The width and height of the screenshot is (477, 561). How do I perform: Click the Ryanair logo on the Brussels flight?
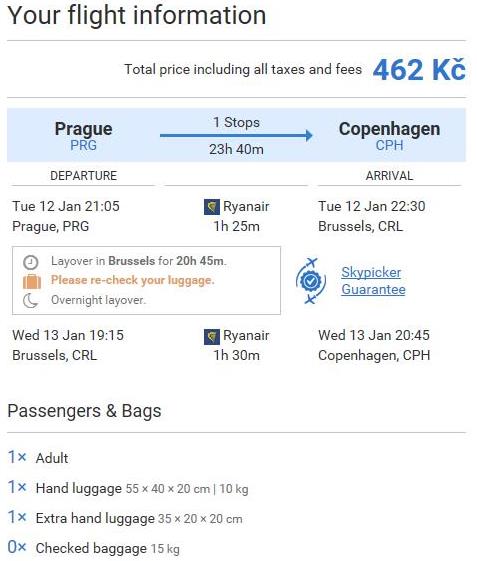pos(211,336)
